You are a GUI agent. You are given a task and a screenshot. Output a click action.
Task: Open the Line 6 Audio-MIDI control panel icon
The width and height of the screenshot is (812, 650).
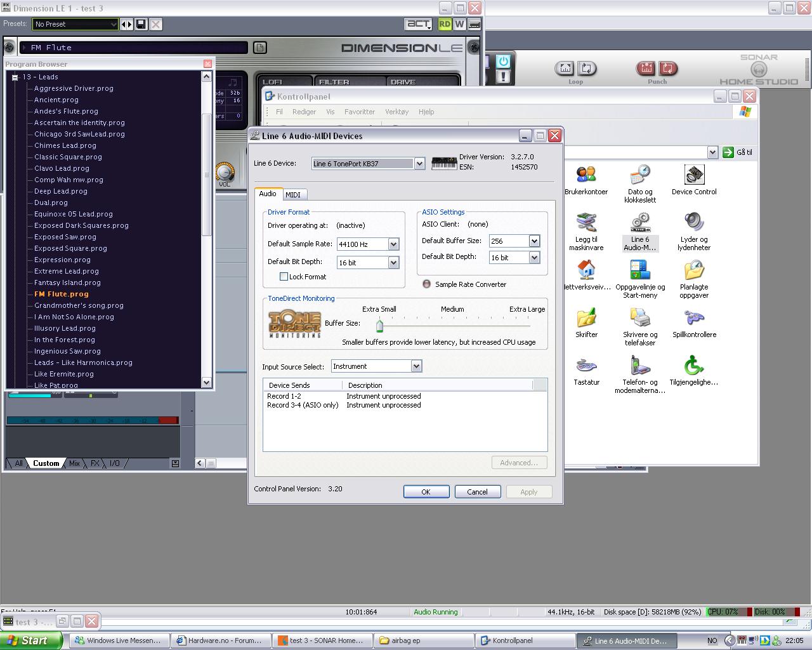click(x=639, y=232)
